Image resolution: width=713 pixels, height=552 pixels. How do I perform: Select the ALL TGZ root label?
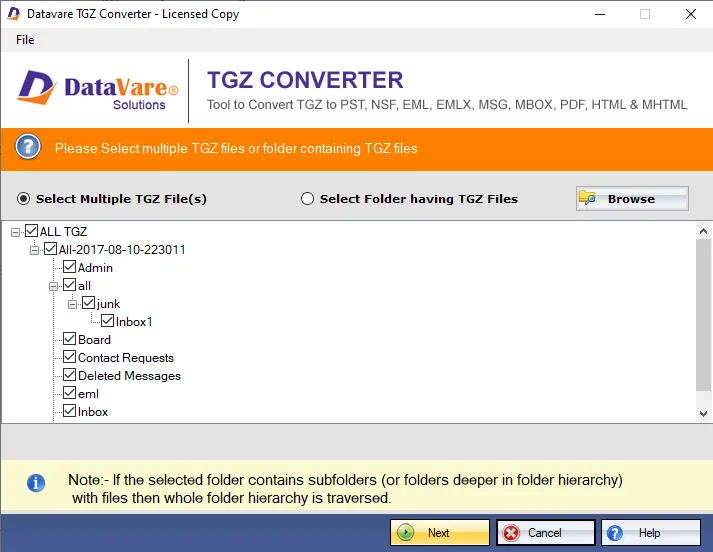pyautogui.click(x=63, y=232)
